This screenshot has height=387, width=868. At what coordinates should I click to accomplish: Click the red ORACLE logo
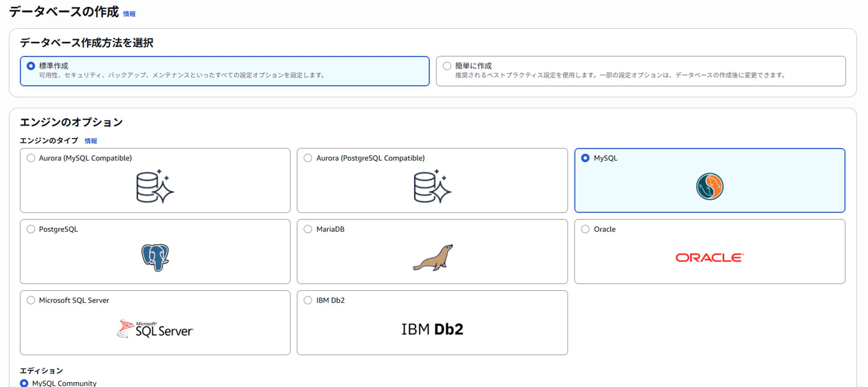710,258
